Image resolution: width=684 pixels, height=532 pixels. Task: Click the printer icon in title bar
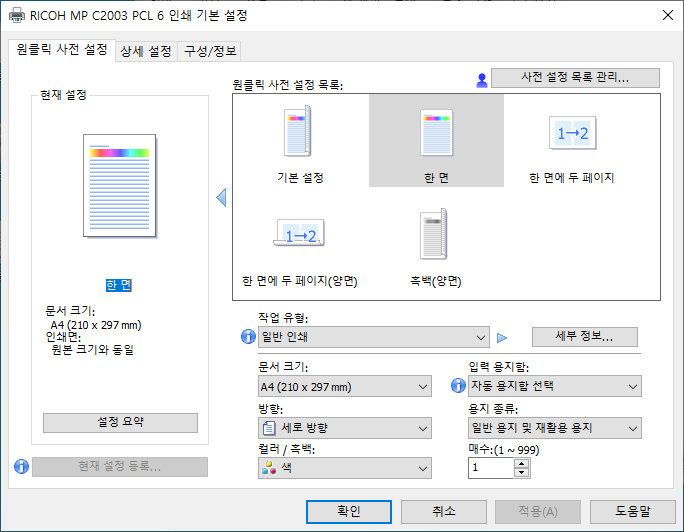(x=17, y=15)
